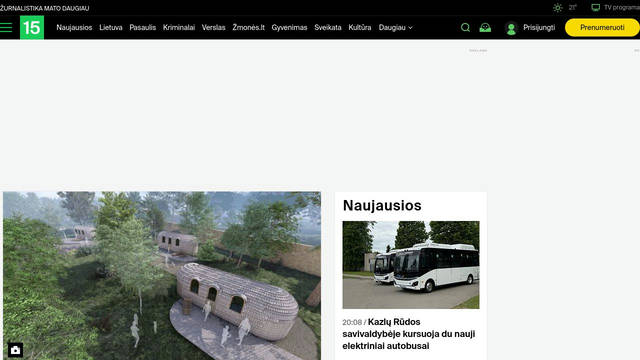The image size is (640, 360).
Task: Click the user avatar icon
Action: tap(511, 28)
